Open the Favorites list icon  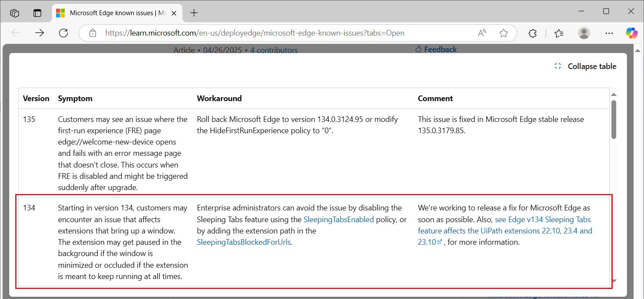pos(559,33)
